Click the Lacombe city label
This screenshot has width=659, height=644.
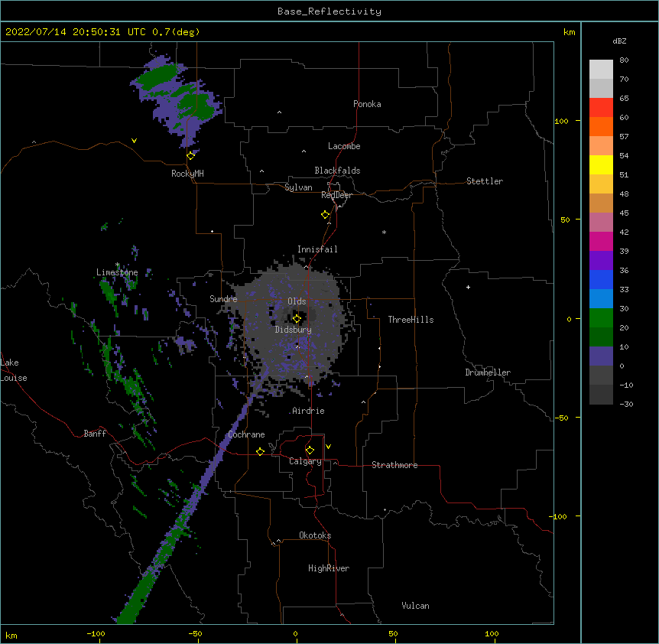point(344,146)
